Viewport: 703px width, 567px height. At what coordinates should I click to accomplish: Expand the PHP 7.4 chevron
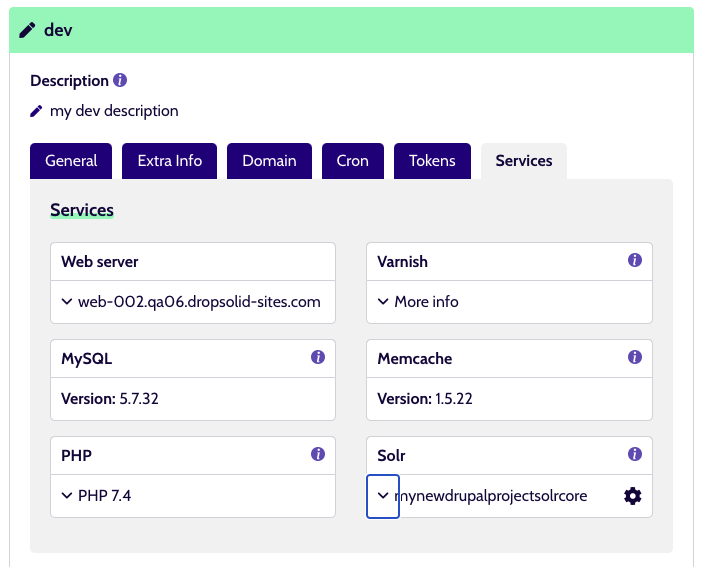point(67,496)
